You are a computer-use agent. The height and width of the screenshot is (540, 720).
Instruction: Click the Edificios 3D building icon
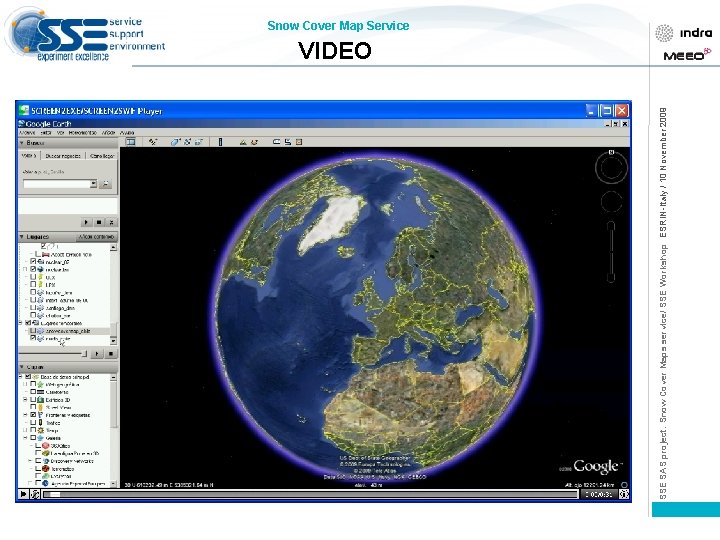coord(41,400)
